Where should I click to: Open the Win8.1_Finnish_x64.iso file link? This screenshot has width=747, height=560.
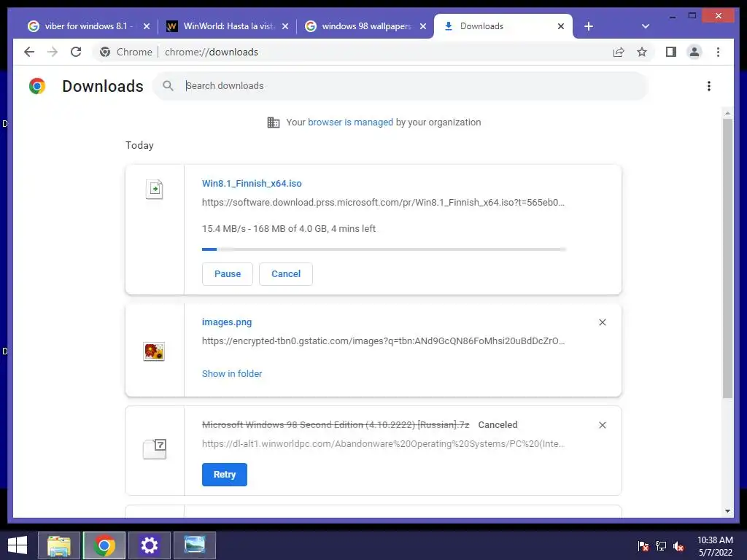[252, 183]
